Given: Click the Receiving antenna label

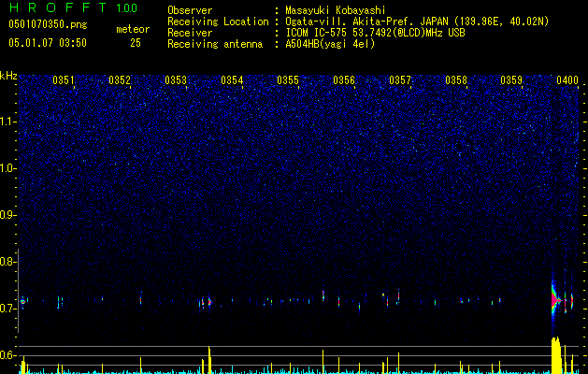Looking at the screenshot, I should (x=215, y=44).
